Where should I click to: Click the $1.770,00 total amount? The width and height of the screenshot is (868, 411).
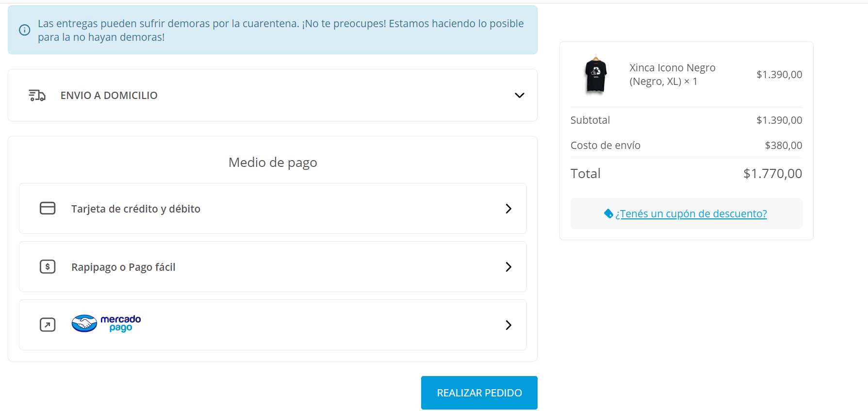click(x=773, y=173)
